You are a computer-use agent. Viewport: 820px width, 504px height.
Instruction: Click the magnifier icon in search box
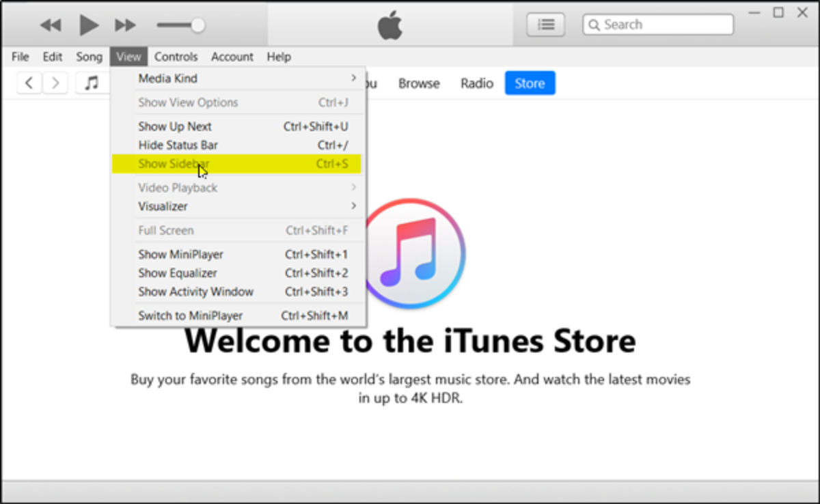click(x=594, y=25)
